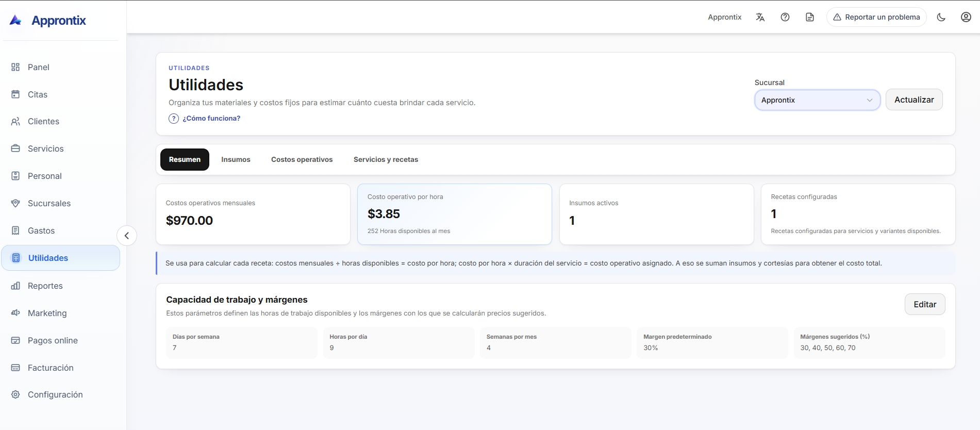The width and height of the screenshot is (980, 430).
Task: Click the $970.00 monthly cost value
Action: coord(189,221)
